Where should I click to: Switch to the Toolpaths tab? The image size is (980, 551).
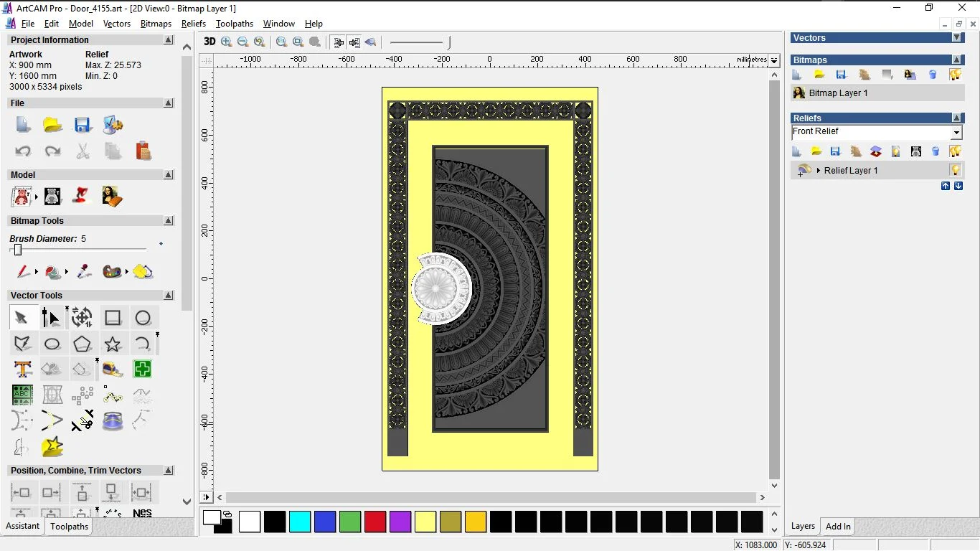(x=69, y=527)
